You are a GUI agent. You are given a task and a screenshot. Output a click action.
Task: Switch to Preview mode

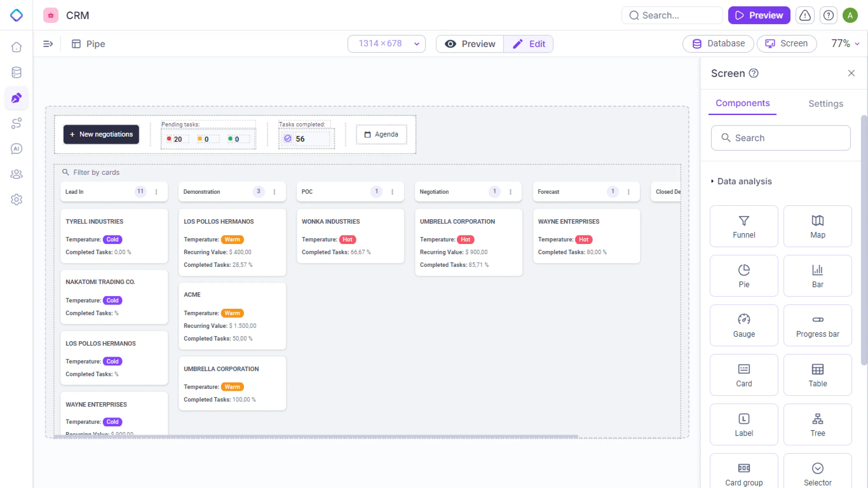469,44
